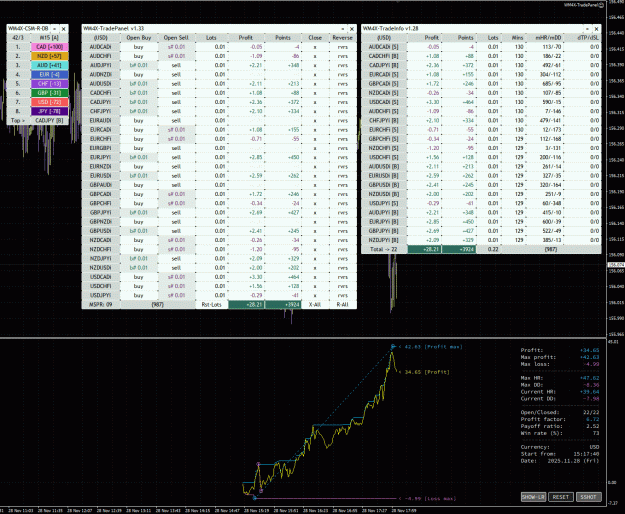Close the USDCAD trade via x
Viewport: 625px width, 514px height.
[x=315, y=277]
